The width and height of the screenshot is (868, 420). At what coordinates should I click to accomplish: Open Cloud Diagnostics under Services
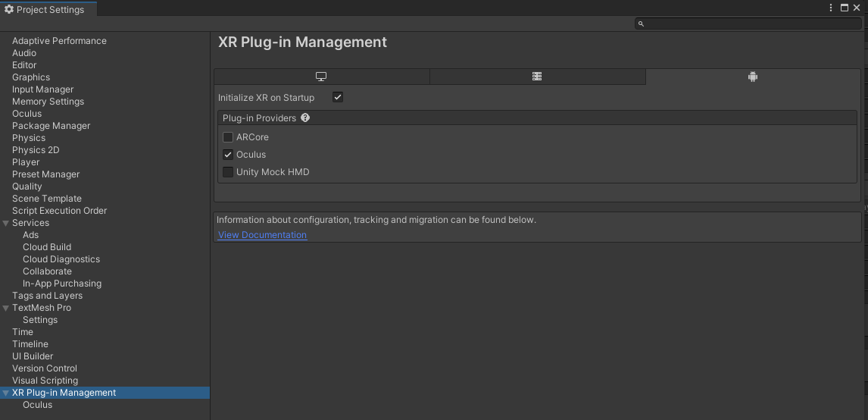click(61, 259)
